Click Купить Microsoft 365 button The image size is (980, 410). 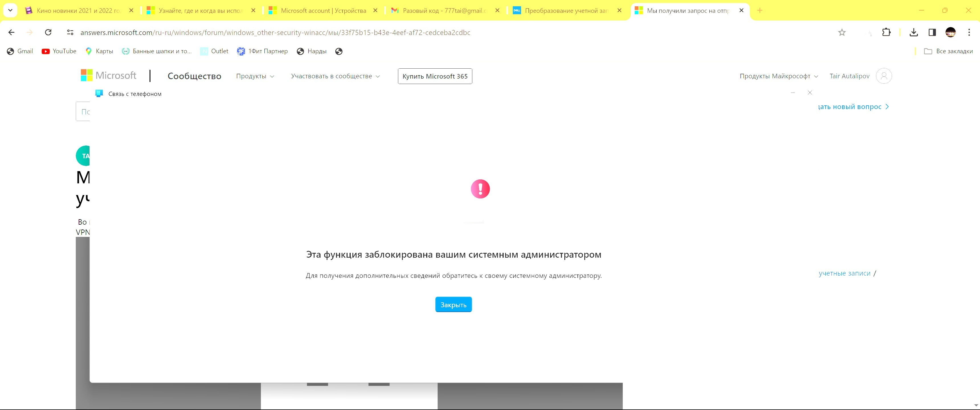(x=435, y=76)
